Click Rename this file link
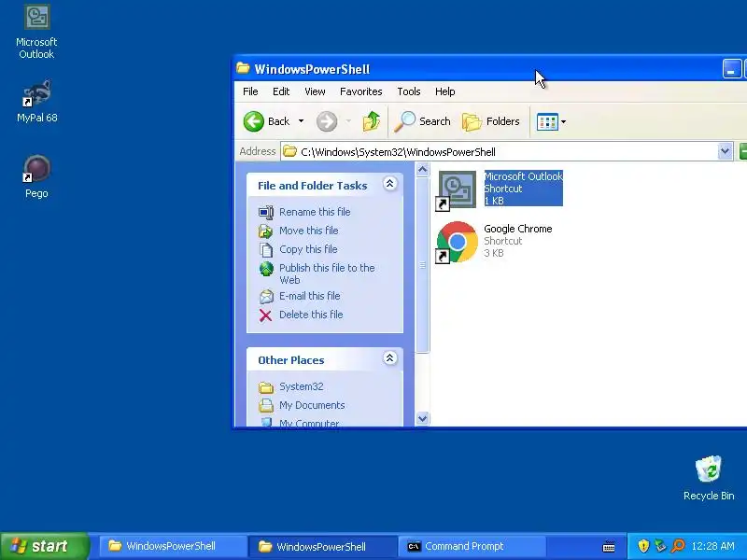This screenshot has height=560, width=747. 315,212
